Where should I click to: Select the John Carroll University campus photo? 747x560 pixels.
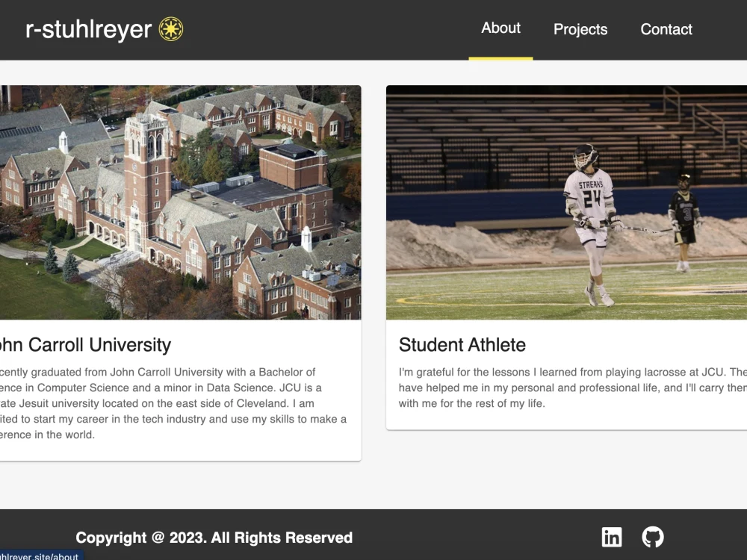coord(181,202)
